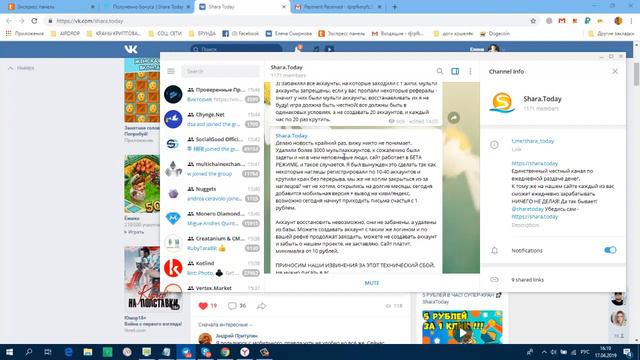
Task: Go back in browser history
Action: tap(9, 21)
